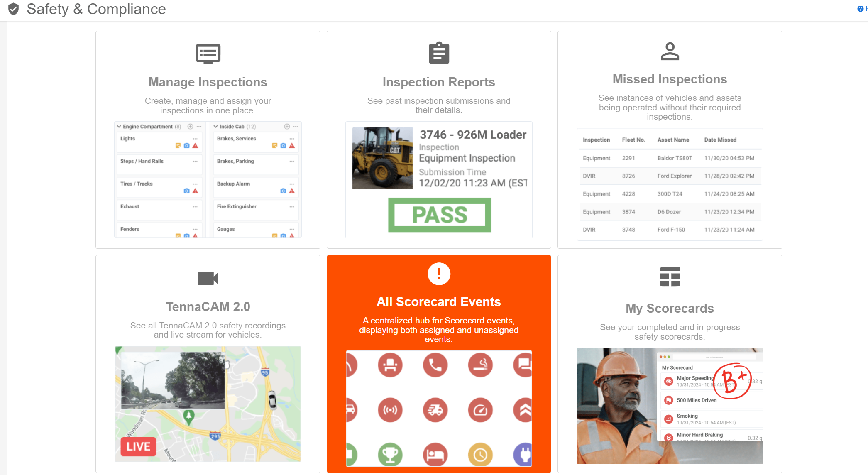Open the Missed Inspections card title
Viewport: 868px width, 475px height.
pyautogui.click(x=670, y=79)
